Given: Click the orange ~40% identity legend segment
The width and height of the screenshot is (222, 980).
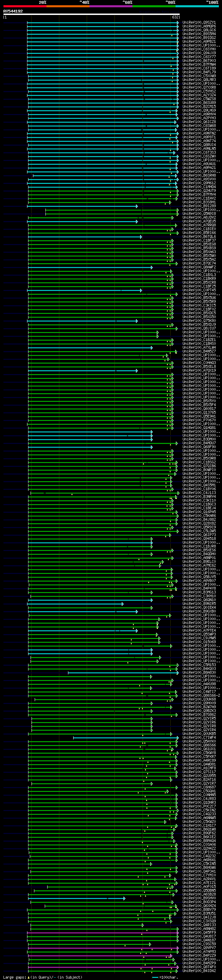Looking at the screenshot, I should click(68, 6).
